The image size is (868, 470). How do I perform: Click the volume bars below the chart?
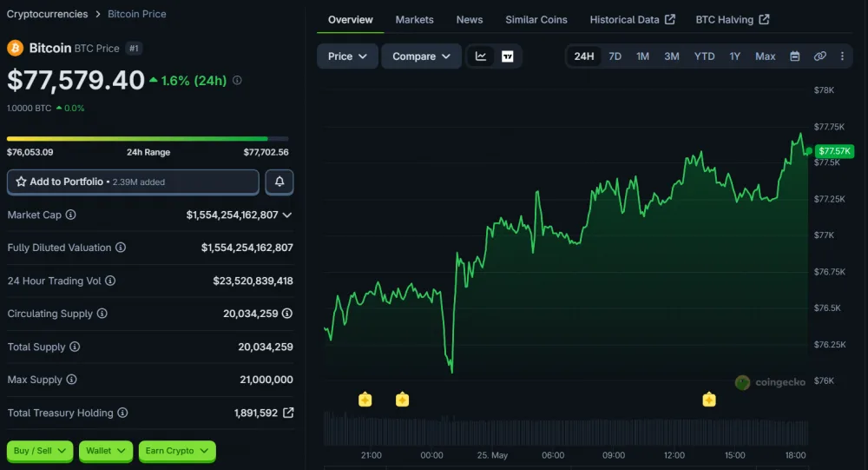pyautogui.click(x=566, y=429)
